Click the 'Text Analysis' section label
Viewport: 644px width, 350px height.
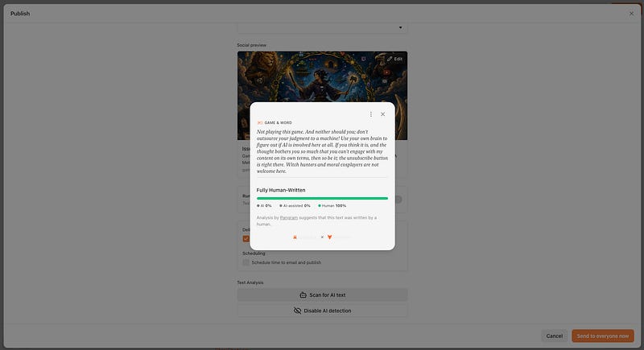(250, 282)
